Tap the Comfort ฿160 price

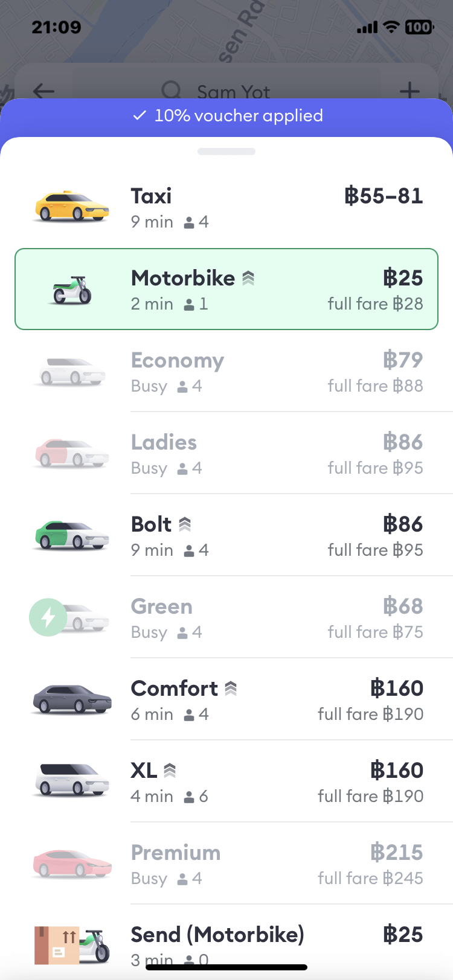[x=396, y=689]
